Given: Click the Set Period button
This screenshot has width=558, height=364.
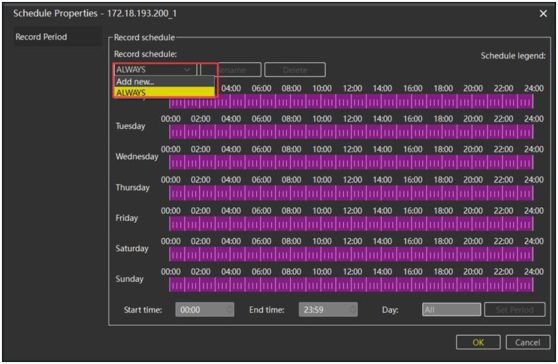Looking at the screenshot, I should 515,310.
